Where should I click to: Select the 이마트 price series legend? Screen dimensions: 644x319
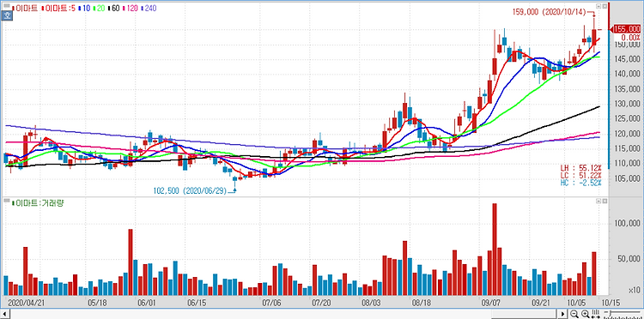(x=26, y=8)
